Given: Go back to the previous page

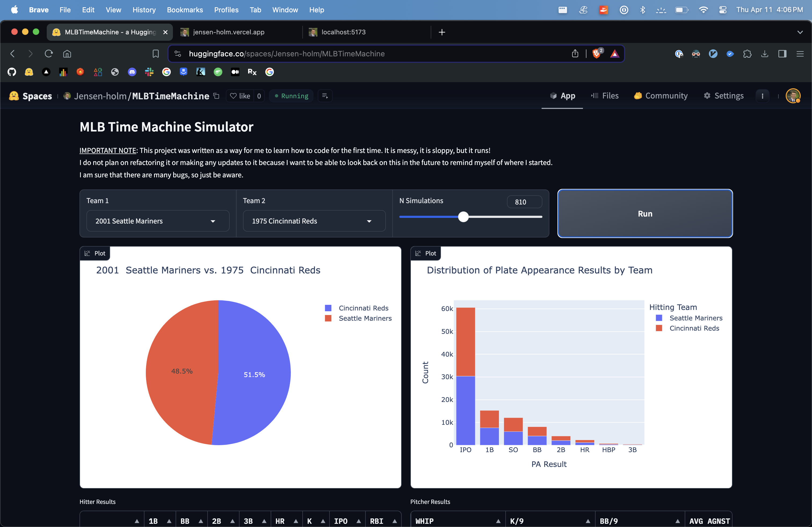Looking at the screenshot, I should [x=13, y=53].
